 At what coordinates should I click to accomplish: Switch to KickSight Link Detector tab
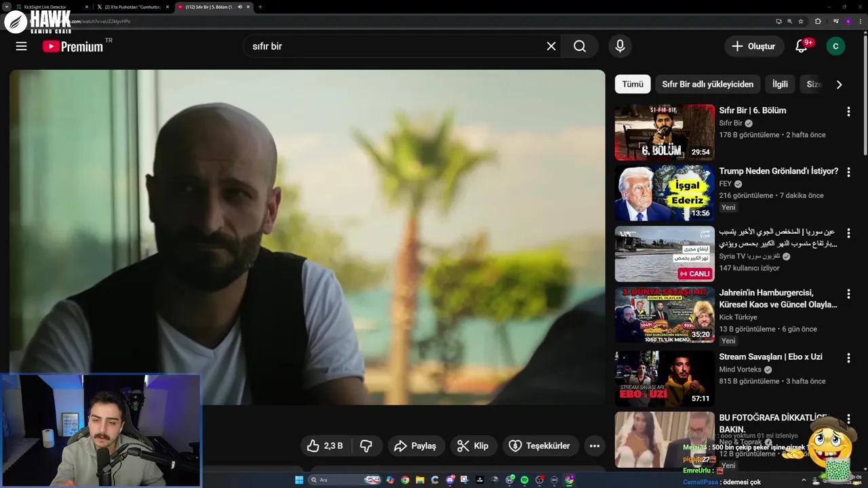(x=51, y=7)
